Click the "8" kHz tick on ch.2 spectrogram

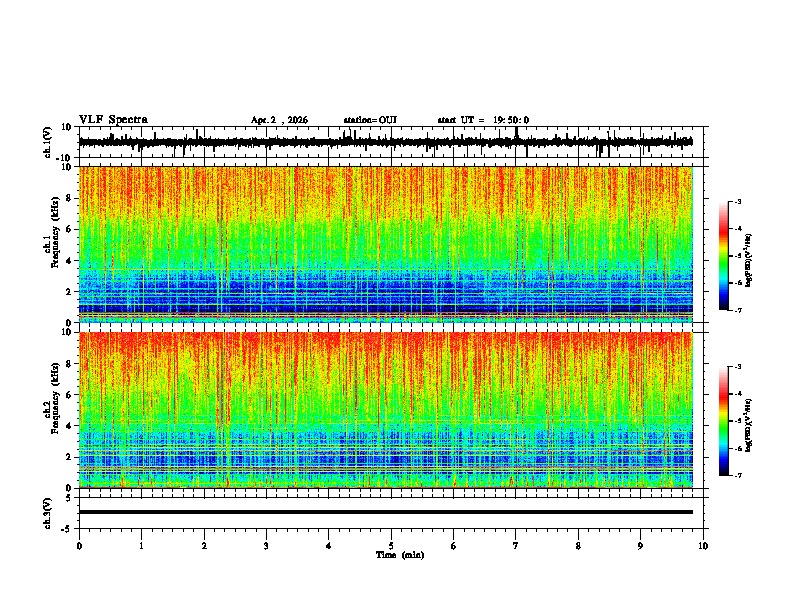pos(69,364)
